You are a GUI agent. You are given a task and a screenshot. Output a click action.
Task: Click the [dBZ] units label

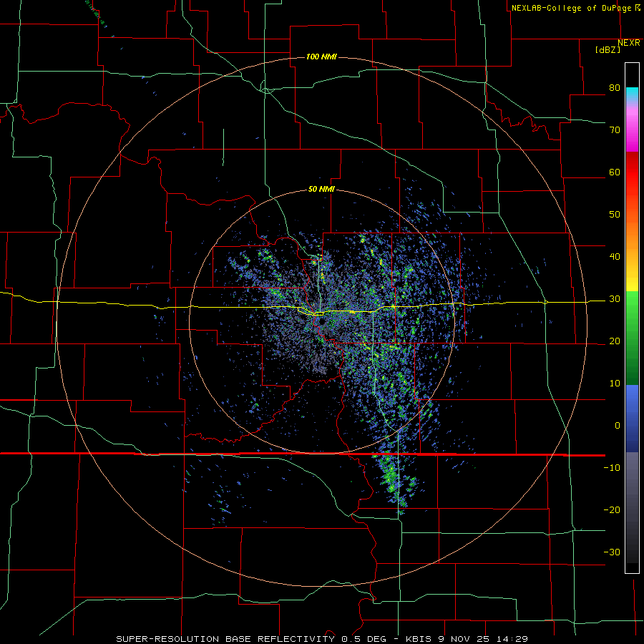click(x=608, y=49)
